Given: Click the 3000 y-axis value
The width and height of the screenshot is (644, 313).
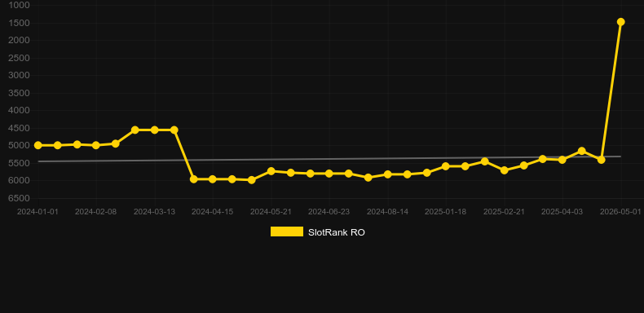Looking at the screenshot, I should click(19, 75).
